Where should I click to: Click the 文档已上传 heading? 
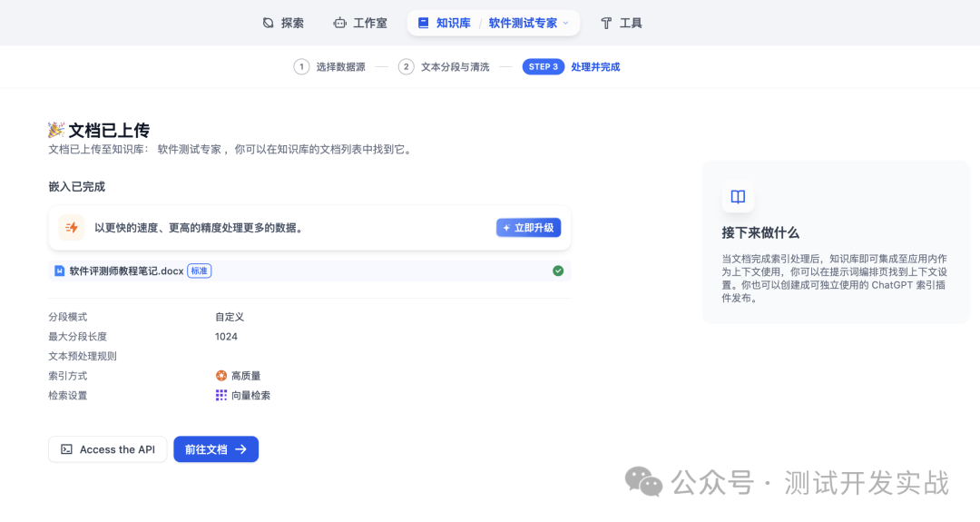(110, 130)
